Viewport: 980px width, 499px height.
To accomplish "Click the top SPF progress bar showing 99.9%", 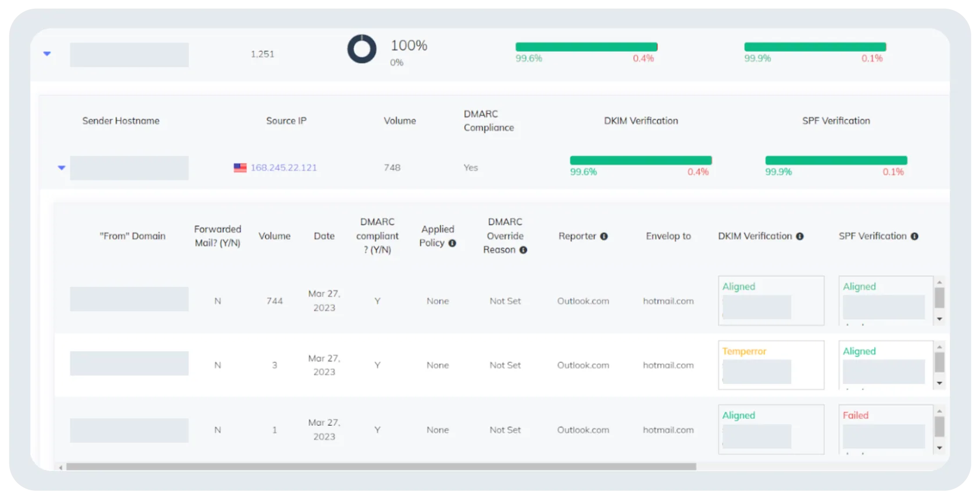I will click(x=815, y=47).
